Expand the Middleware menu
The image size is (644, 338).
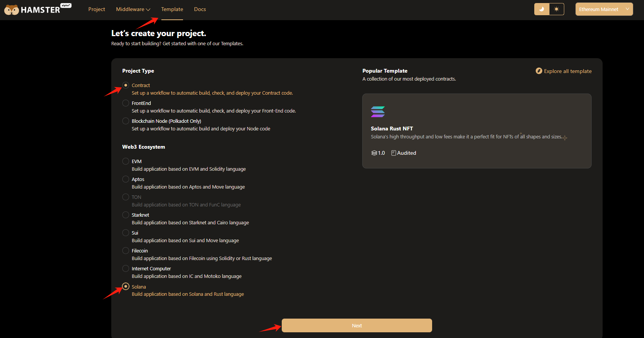pos(133,9)
